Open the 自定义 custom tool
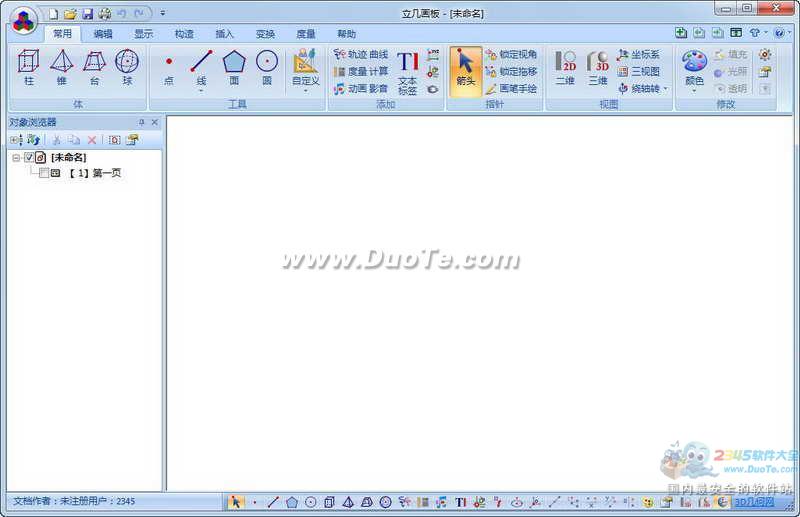 (x=306, y=68)
